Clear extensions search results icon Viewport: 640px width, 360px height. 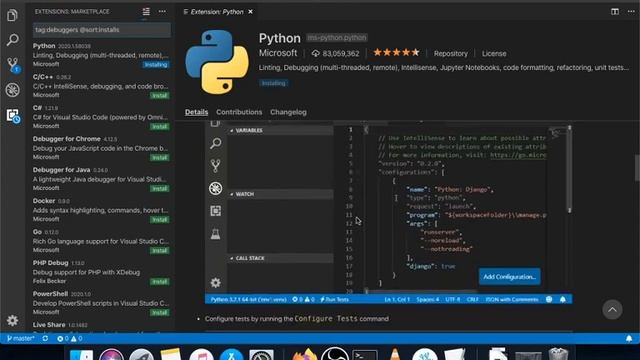[x=146, y=12]
